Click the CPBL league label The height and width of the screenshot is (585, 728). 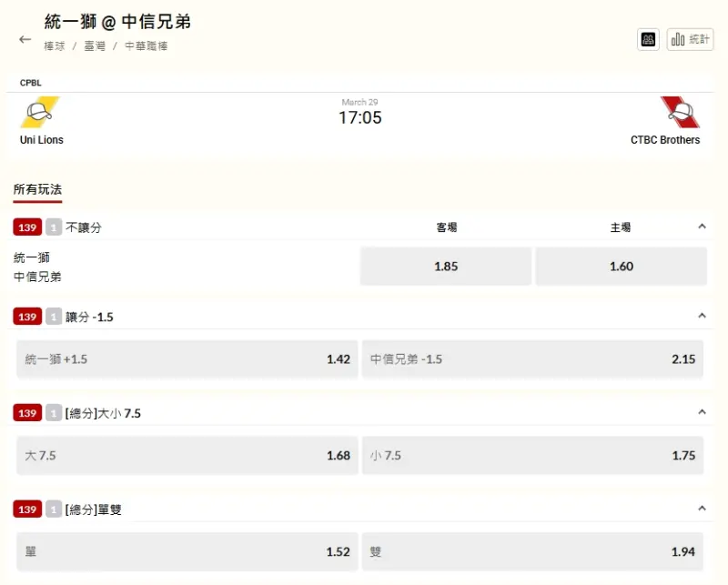(x=31, y=83)
